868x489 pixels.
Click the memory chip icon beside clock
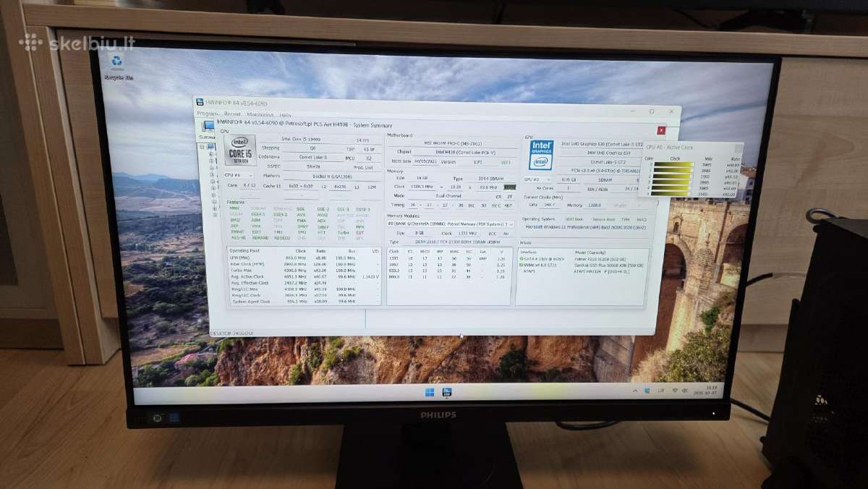(510, 187)
